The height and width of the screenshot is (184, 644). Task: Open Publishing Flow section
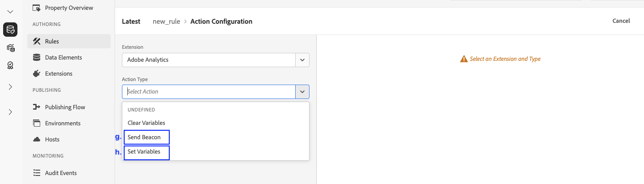pyautogui.click(x=65, y=107)
